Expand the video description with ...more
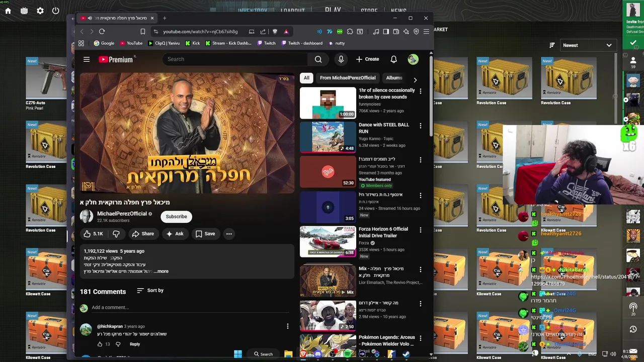This screenshot has height=362, width=644. [162, 271]
